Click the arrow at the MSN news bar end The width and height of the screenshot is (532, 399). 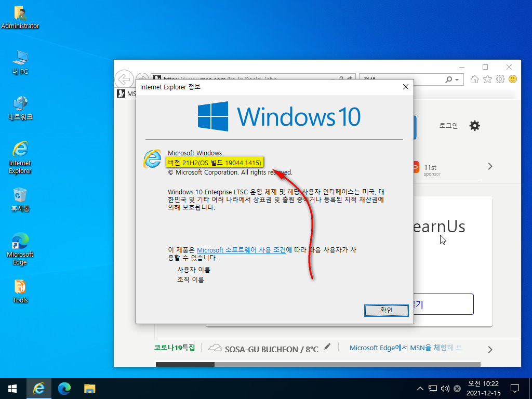tap(490, 350)
